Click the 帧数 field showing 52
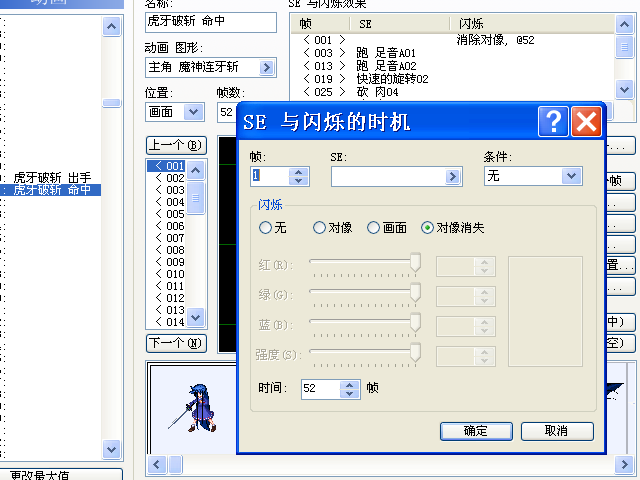This screenshot has height=480, width=640. 227,112
